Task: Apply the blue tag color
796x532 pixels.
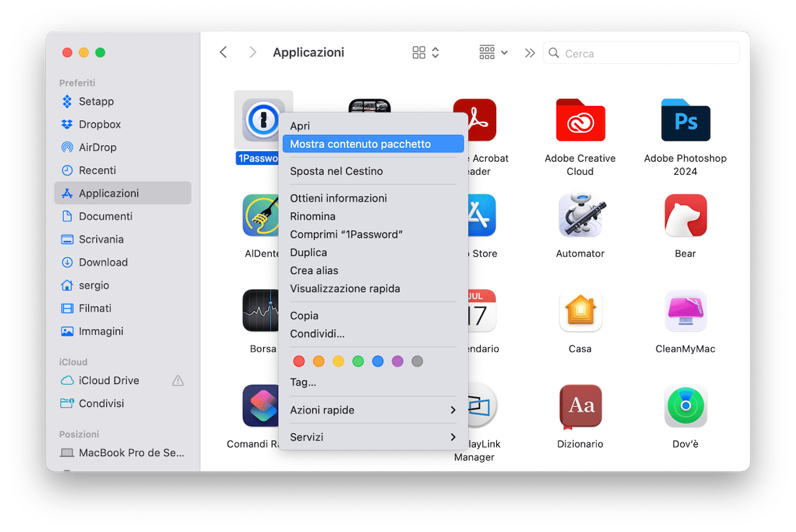Action: [378, 361]
